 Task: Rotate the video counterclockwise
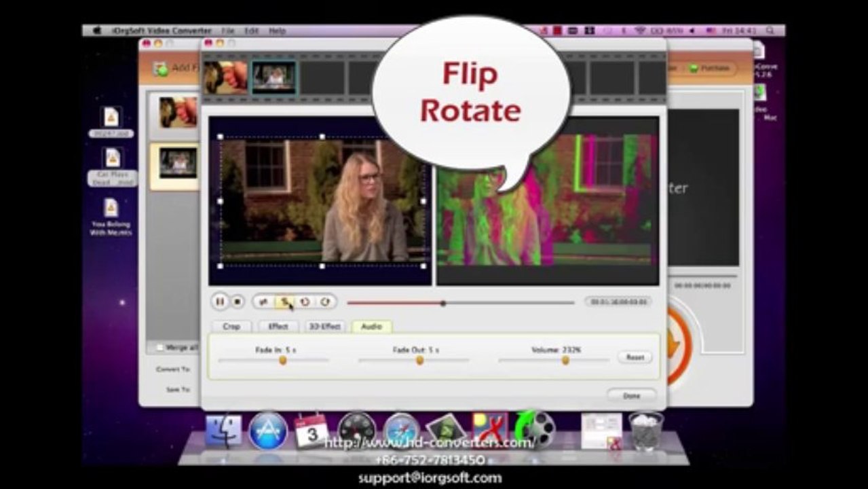(305, 302)
